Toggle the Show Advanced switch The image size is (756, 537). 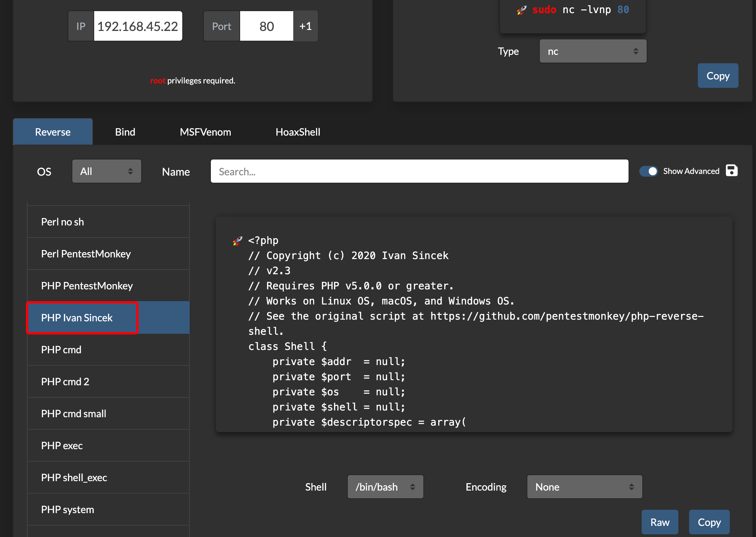[x=648, y=171]
